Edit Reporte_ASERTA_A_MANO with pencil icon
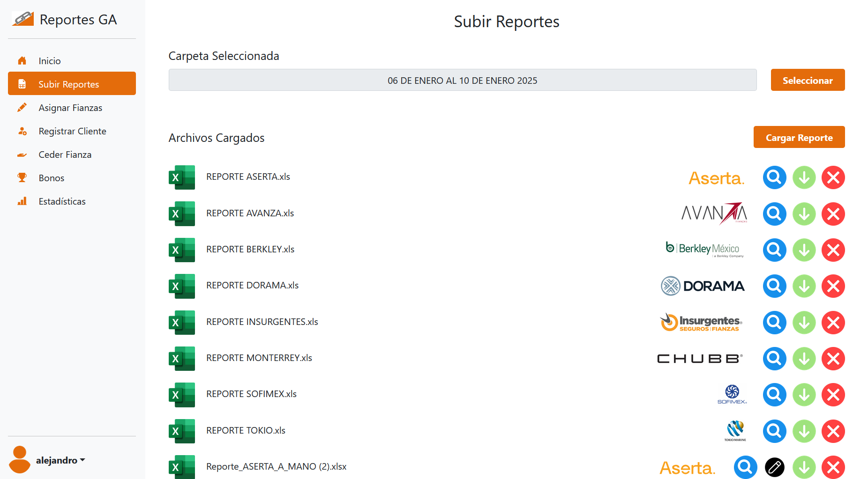The image size is (868, 479). pos(774,467)
